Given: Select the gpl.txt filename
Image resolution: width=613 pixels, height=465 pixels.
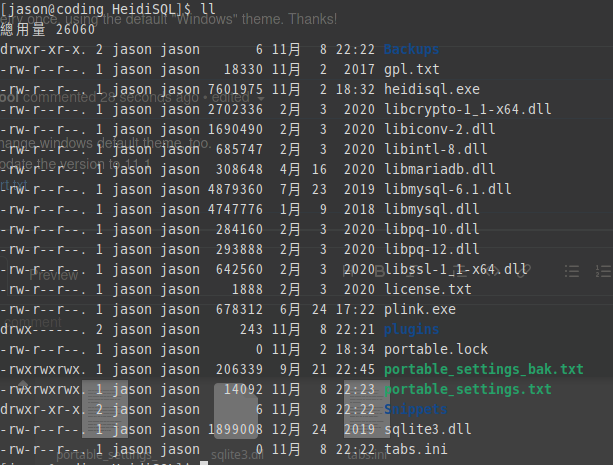Looking at the screenshot, I should point(411,69).
